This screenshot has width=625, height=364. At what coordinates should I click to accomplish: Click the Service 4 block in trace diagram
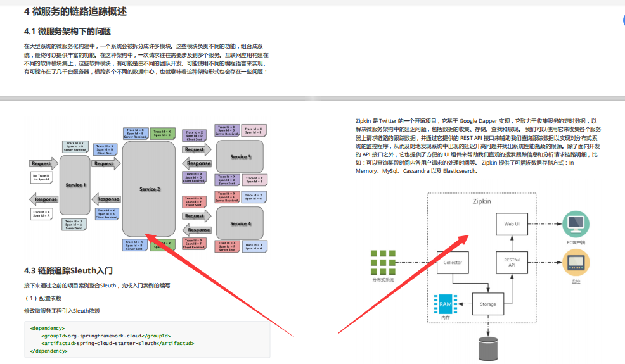point(240,223)
